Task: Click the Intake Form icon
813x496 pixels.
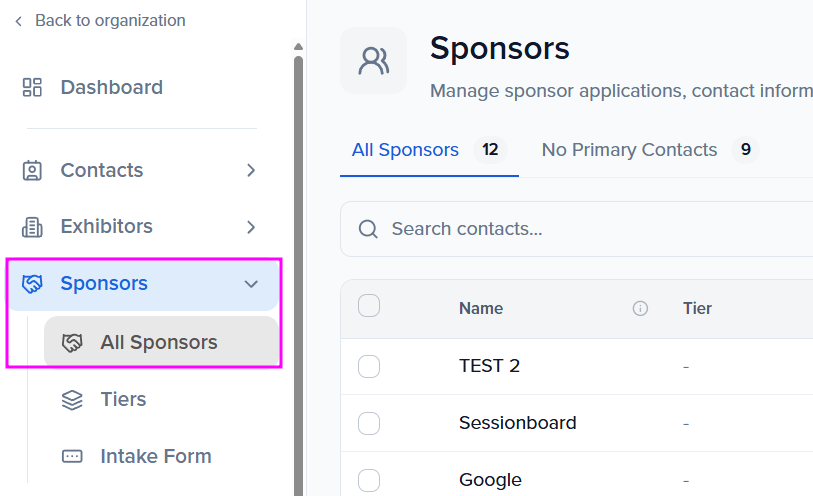Action: coord(72,456)
